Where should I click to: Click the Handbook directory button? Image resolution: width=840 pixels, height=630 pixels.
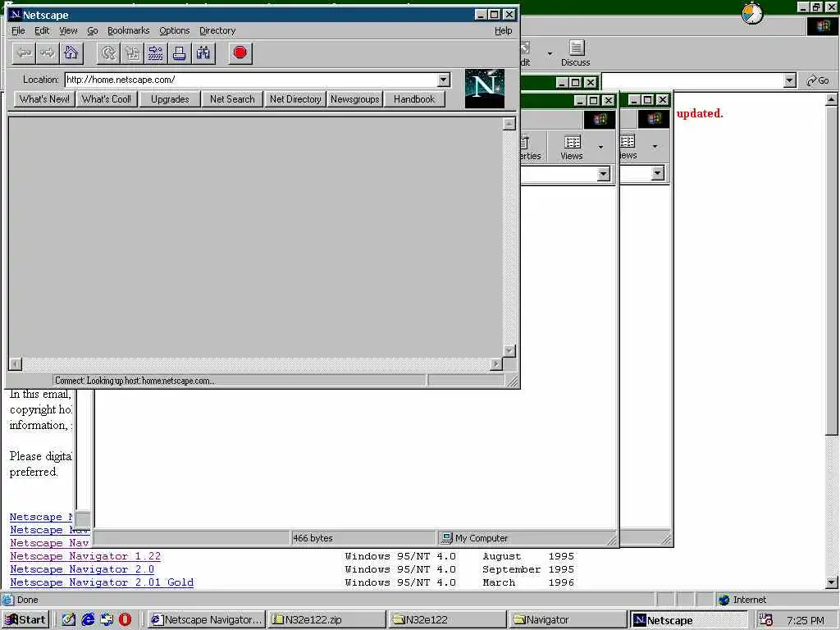point(414,99)
